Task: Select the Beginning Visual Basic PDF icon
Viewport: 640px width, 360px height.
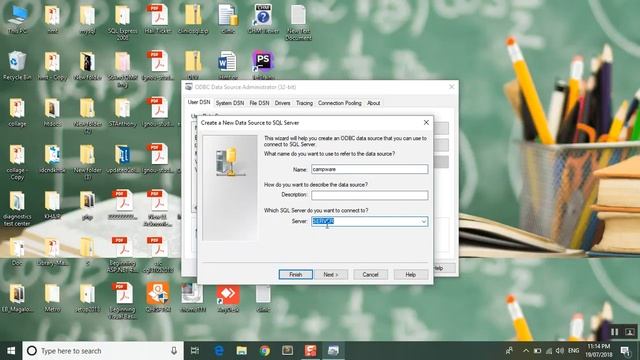Action: tap(122, 301)
